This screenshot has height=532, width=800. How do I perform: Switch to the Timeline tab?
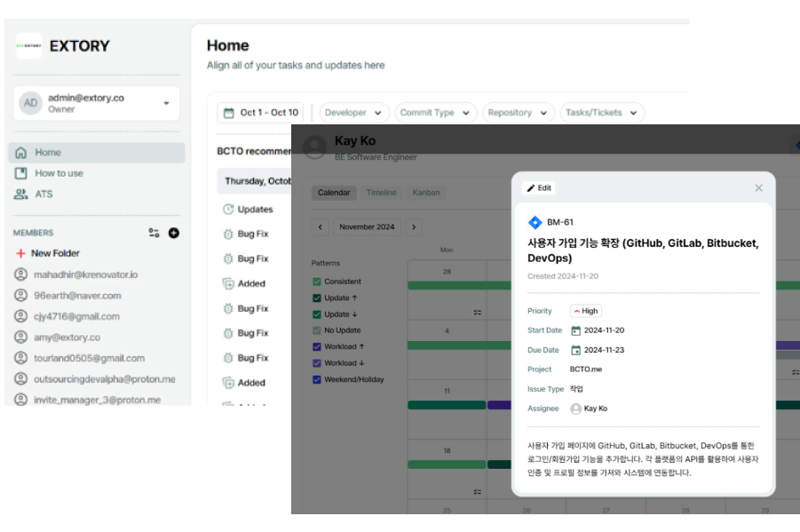[x=381, y=193]
